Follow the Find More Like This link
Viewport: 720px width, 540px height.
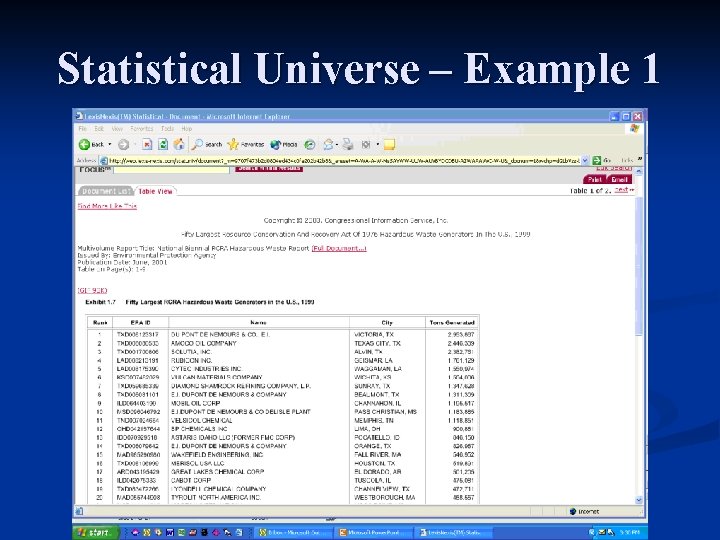coord(107,206)
